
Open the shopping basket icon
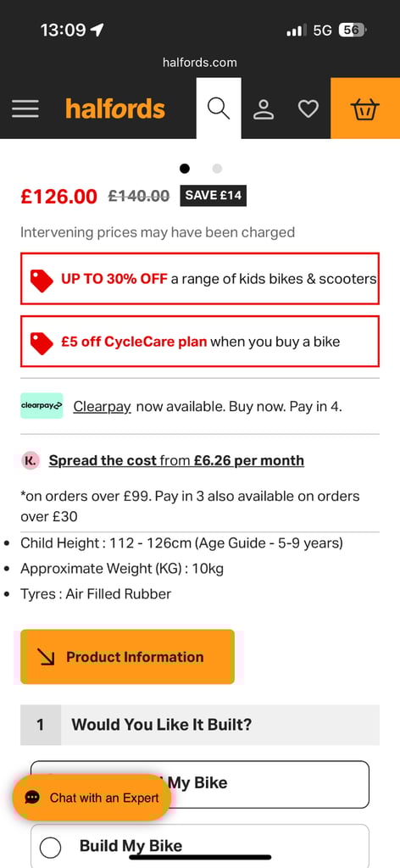point(365,108)
